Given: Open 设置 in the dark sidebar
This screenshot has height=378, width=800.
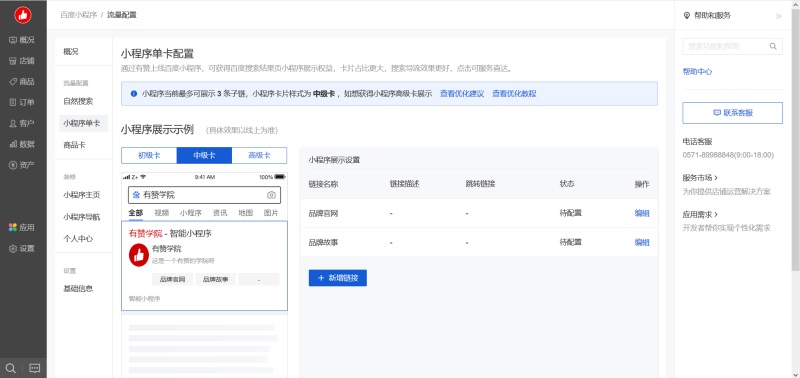Looking at the screenshot, I should [23, 248].
